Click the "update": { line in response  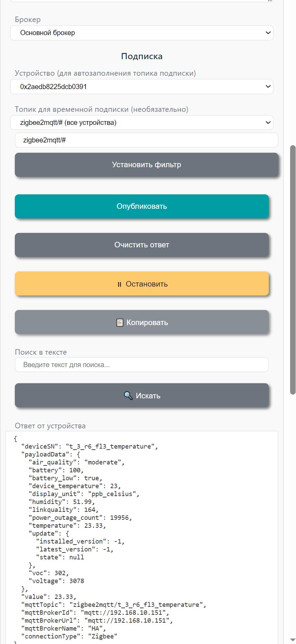pos(49,534)
